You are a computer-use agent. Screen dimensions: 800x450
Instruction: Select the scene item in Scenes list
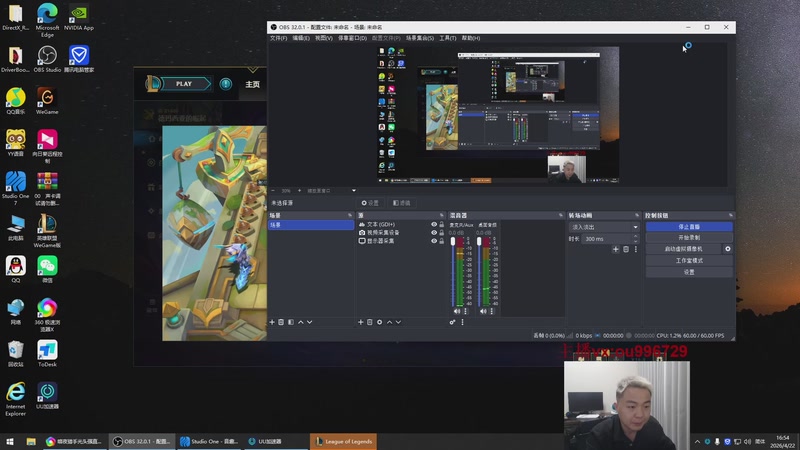pyautogui.click(x=311, y=225)
